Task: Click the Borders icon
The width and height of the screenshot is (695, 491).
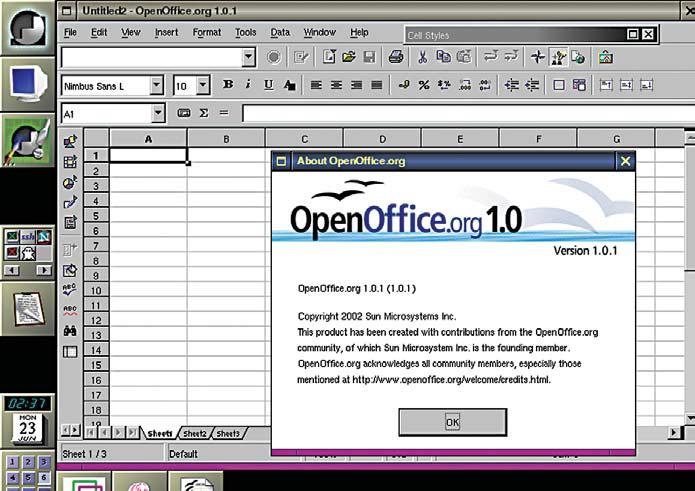Action: coord(558,84)
